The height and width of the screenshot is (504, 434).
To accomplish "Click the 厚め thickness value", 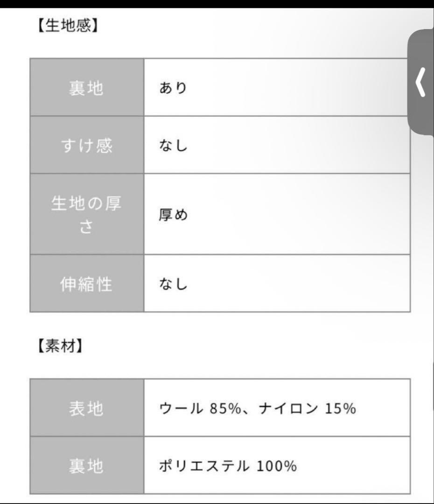I will click(173, 216).
